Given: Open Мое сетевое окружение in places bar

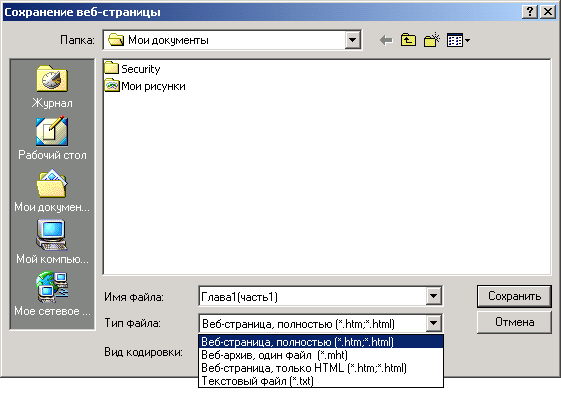Looking at the screenshot, I should coord(52,294).
